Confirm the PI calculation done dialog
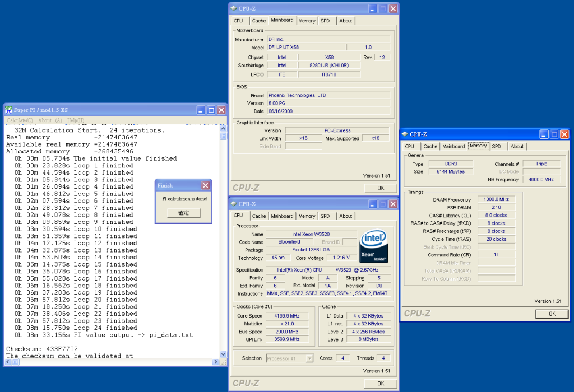 point(184,213)
